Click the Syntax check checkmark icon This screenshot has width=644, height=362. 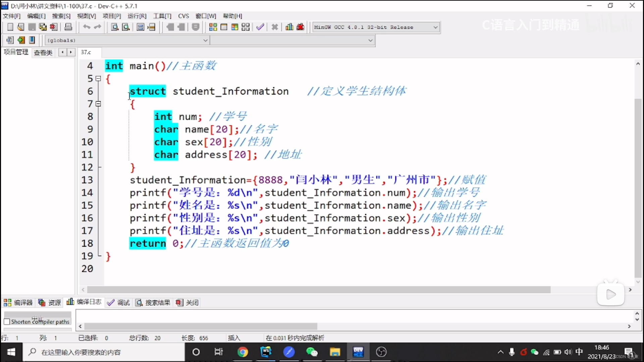tap(260, 27)
